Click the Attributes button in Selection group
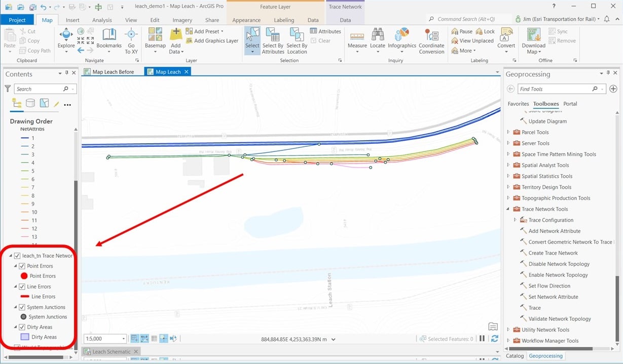 325,31
